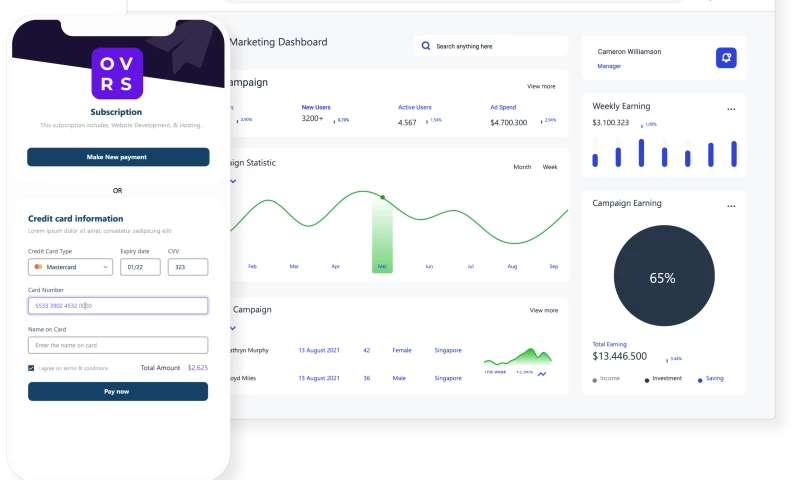
Task: Switch statistic view to Week
Action: tap(550, 167)
